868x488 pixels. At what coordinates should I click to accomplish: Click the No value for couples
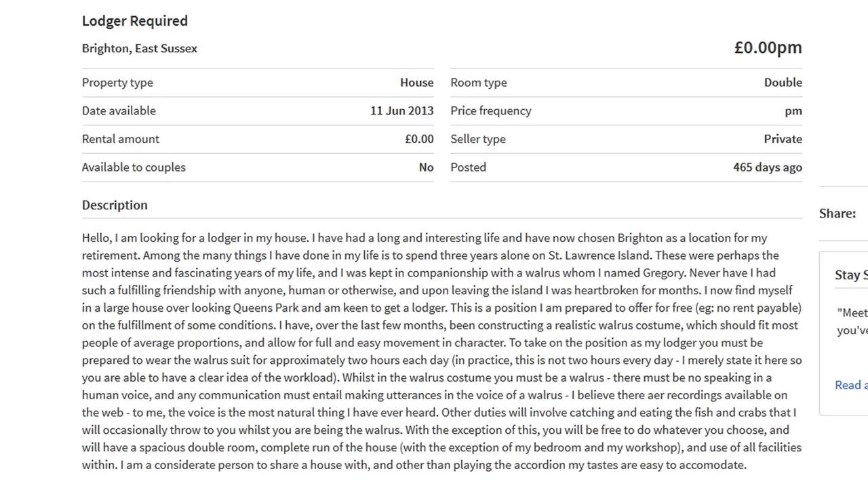pyautogui.click(x=426, y=167)
